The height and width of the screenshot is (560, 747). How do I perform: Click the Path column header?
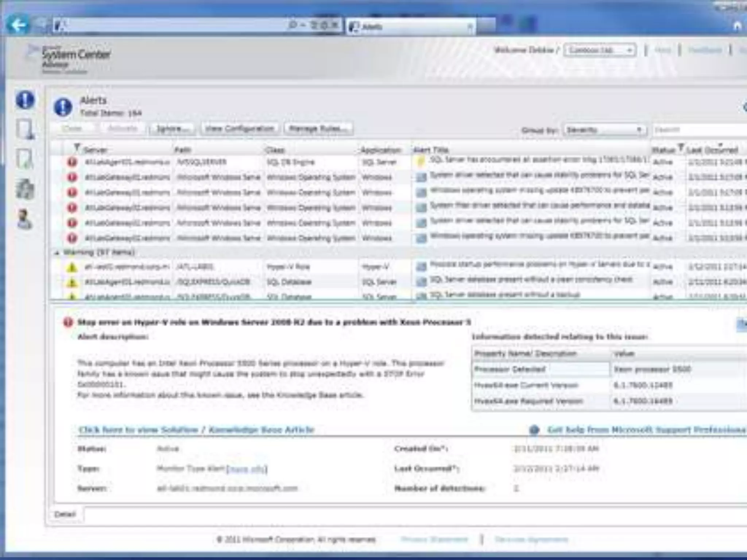[182, 150]
